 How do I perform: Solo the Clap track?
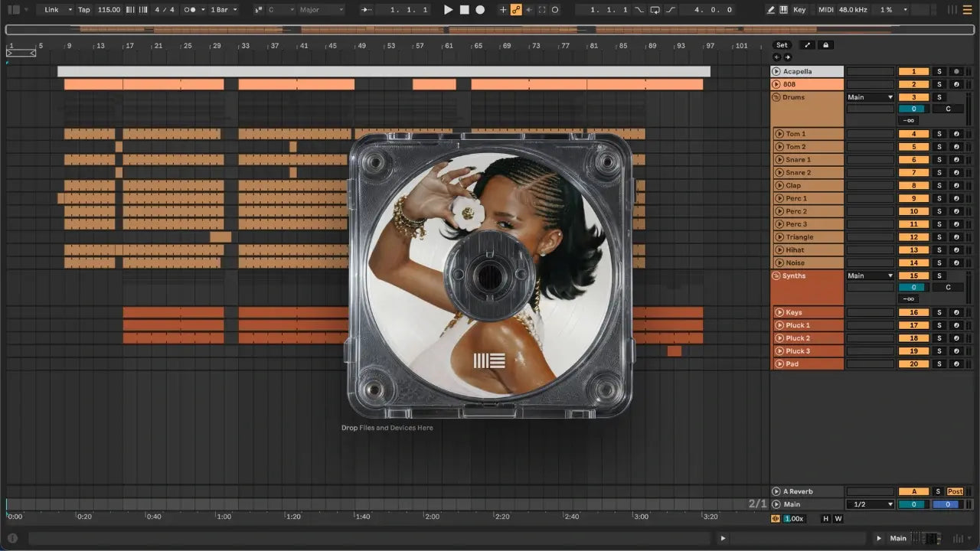click(x=939, y=185)
